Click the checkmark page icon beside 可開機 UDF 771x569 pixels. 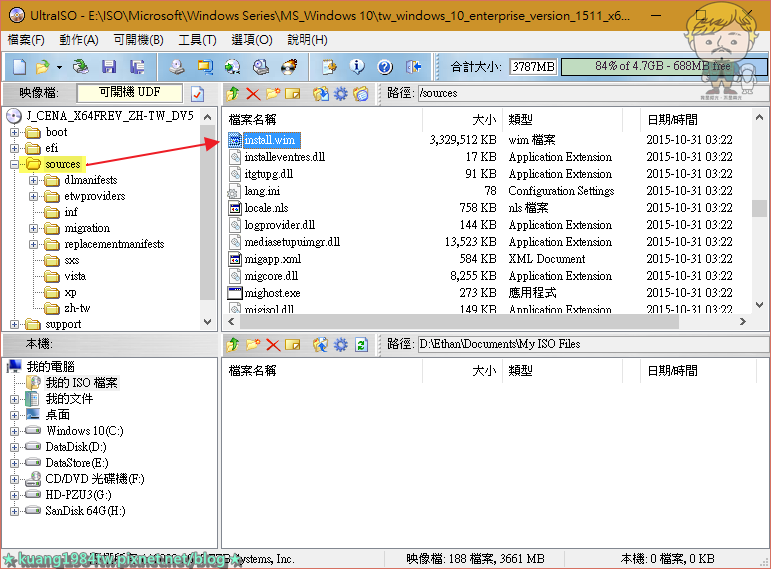point(197,93)
